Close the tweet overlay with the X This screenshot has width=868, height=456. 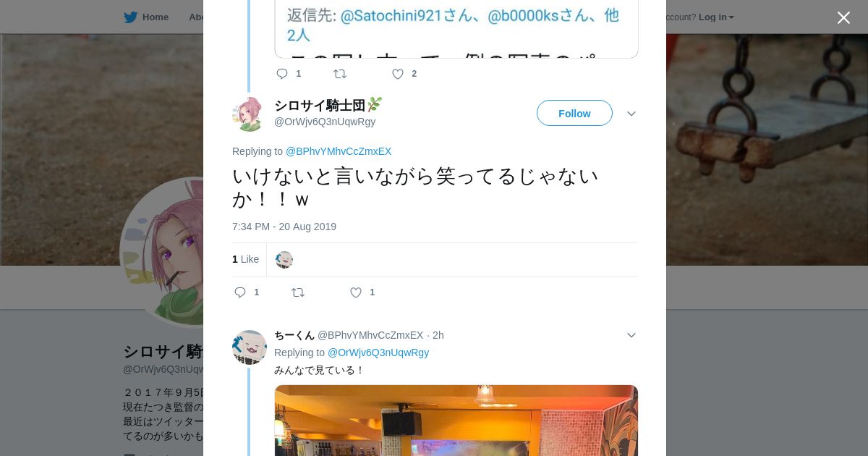pos(843,17)
